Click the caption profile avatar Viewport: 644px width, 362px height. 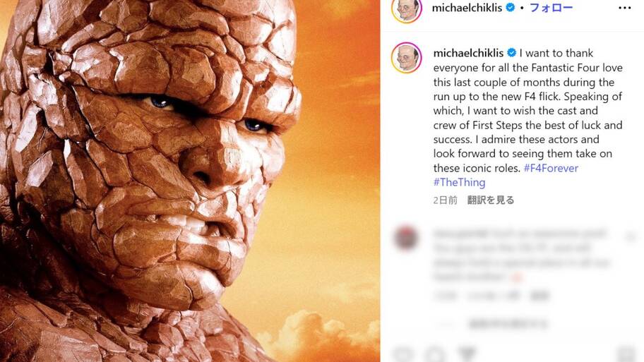pos(407,57)
